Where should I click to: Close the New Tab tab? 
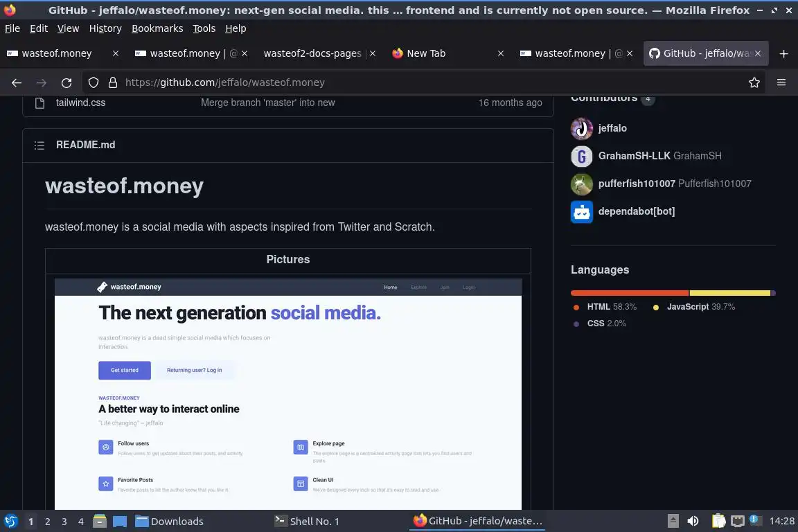tap(501, 53)
